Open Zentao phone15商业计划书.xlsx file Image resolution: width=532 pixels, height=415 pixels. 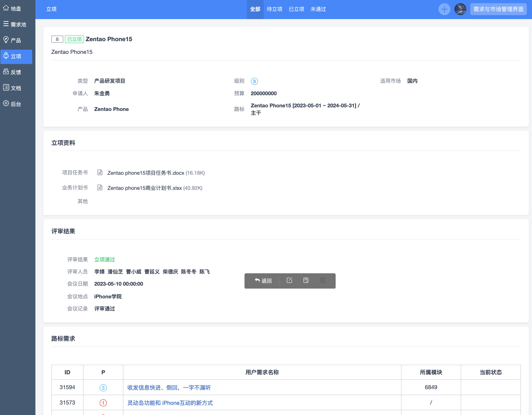point(144,188)
